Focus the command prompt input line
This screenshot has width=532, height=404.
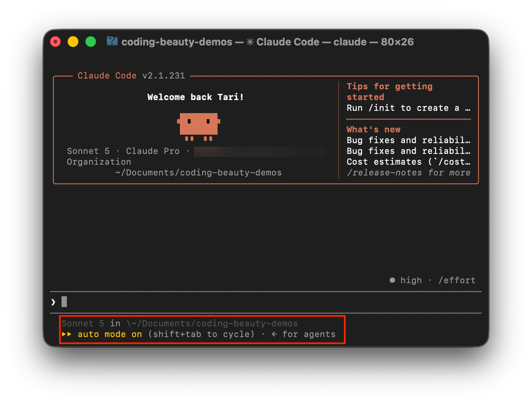[266, 302]
